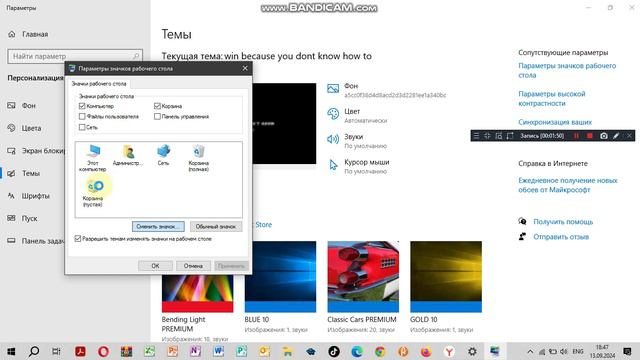Click the "Обычный значок" button
This screenshot has height=360, width=640.
[x=216, y=227]
